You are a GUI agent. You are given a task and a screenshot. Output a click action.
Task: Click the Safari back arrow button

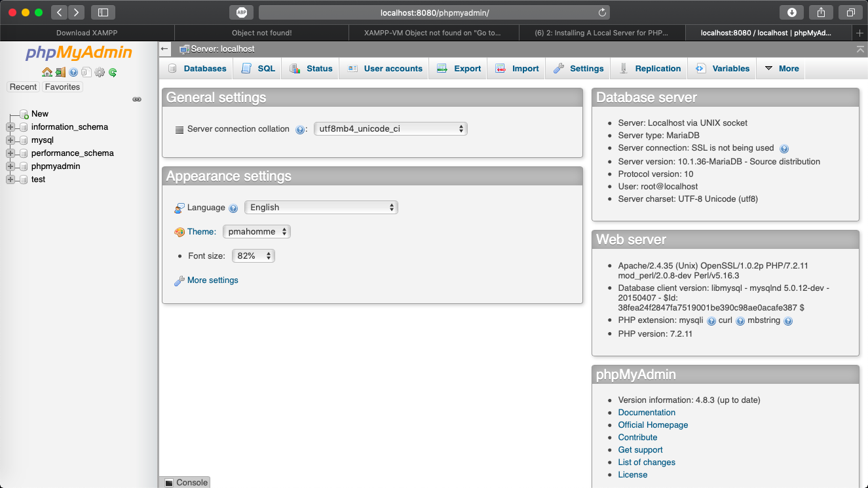pos(59,12)
